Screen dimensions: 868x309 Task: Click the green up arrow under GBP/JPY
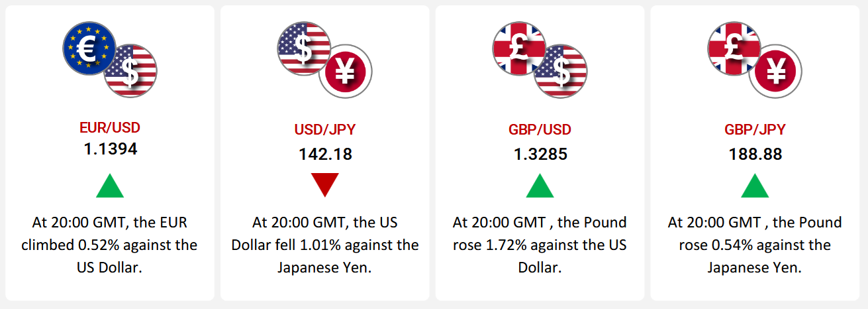click(755, 185)
